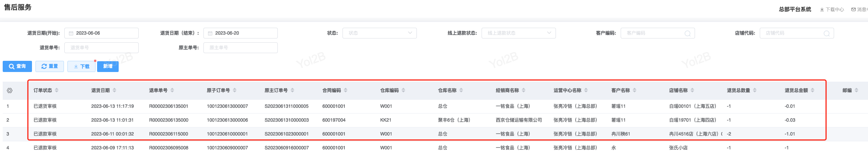Click the 新增 button

point(108,67)
